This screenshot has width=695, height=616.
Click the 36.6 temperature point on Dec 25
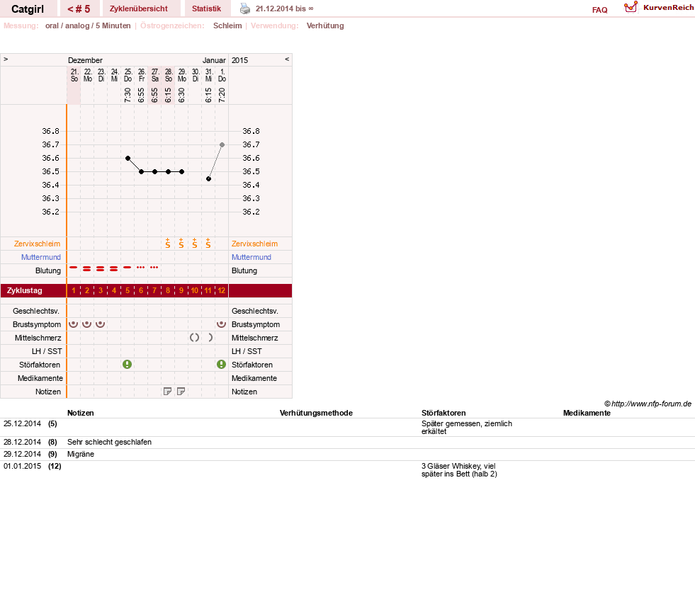point(128,158)
